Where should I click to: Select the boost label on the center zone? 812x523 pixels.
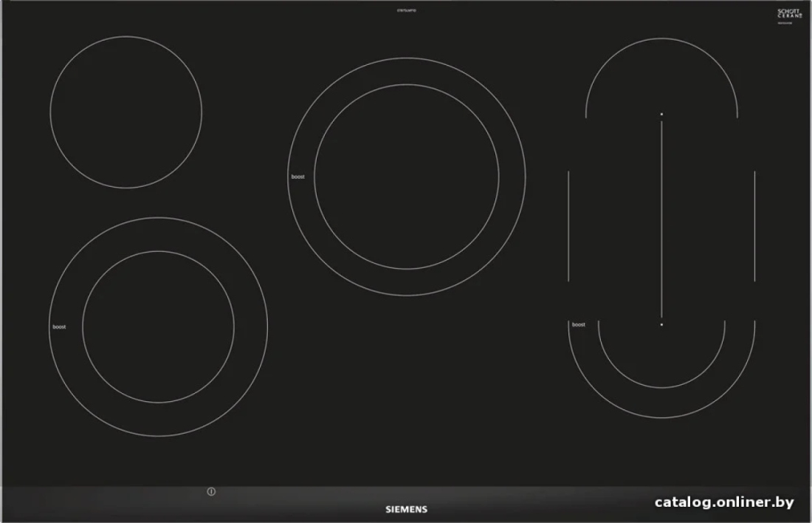pos(297,177)
